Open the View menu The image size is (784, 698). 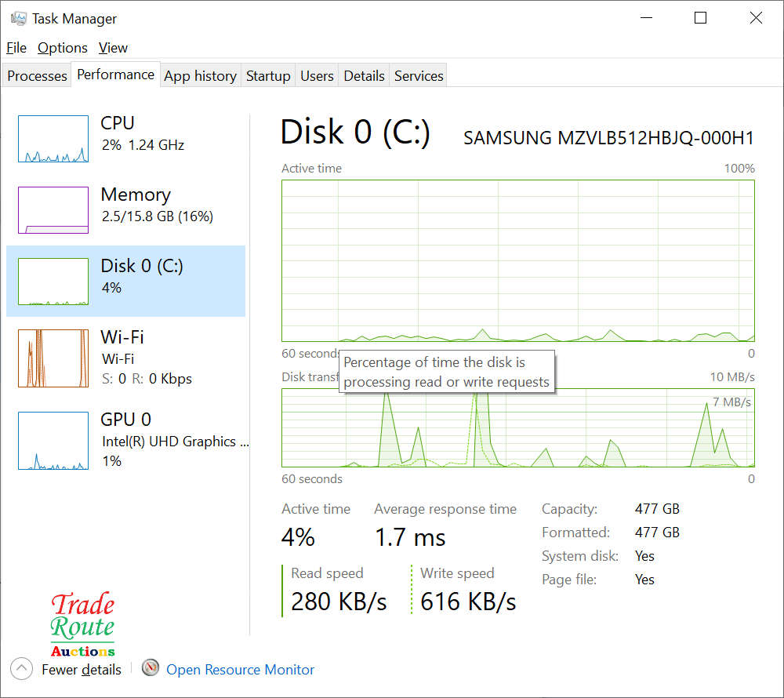tap(113, 48)
